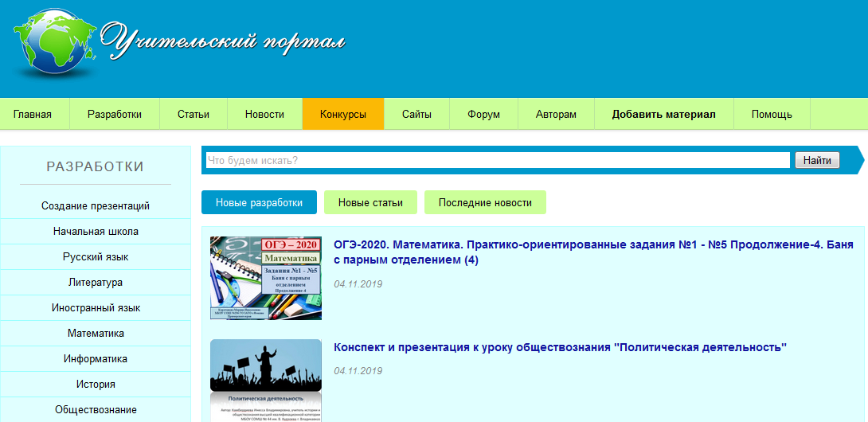Open the ОГЭ-2020 Математика thumbnail image

pyautogui.click(x=266, y=278)
